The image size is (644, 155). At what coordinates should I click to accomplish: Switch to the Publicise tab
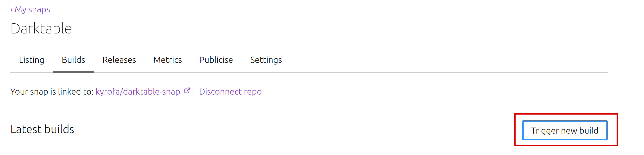point(216,60)
